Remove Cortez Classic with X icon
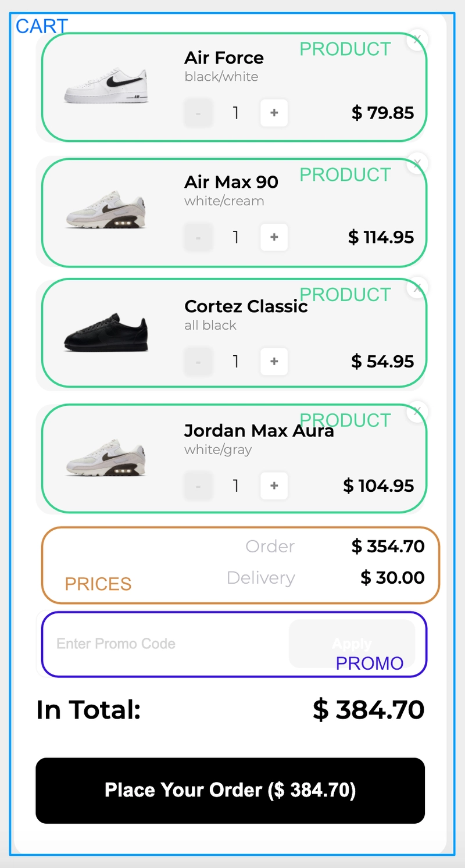Screen dimensions: 465x868 point(417,288)
